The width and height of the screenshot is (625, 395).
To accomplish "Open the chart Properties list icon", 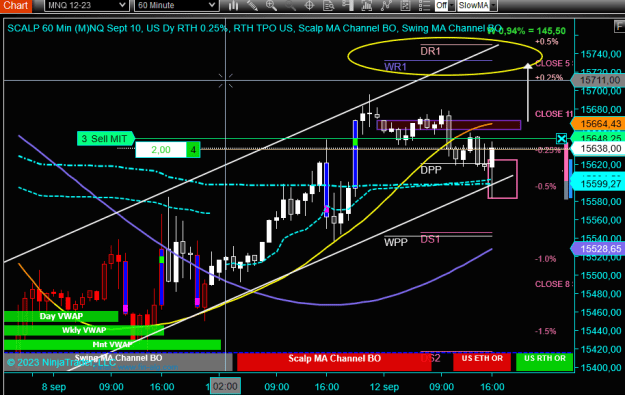I will click(x=424, y=5).
